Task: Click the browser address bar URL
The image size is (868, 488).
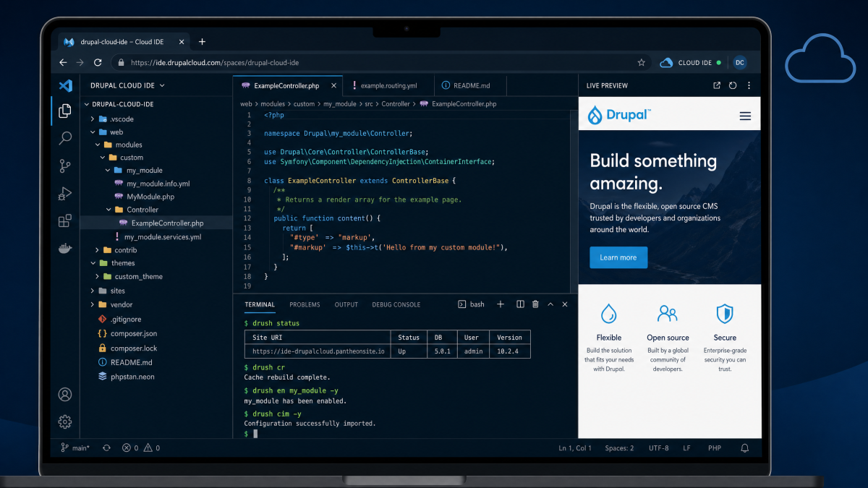Action: pyautogui.click(x=215, y=63)
